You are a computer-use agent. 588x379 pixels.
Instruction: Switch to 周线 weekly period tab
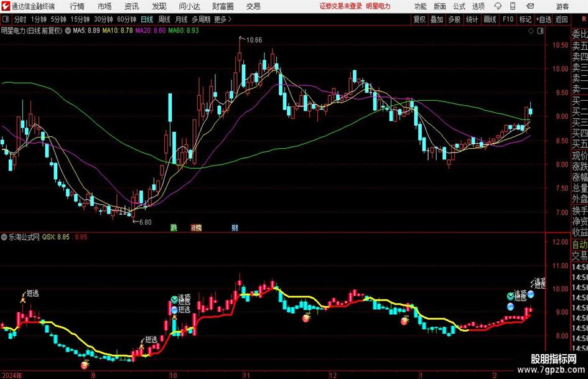pyautogui.click(x=164, y=19)
